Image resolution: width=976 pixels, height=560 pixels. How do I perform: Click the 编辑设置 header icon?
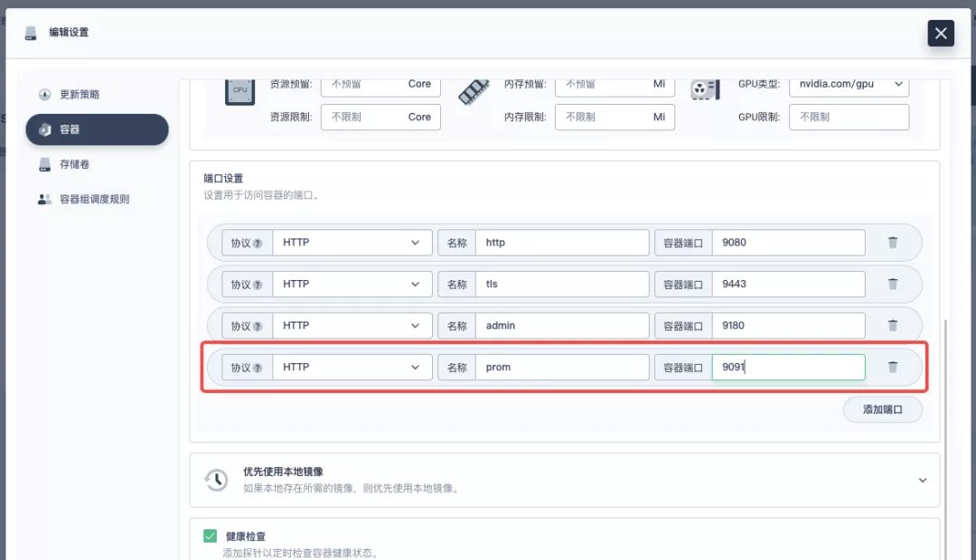coord(31,33)
